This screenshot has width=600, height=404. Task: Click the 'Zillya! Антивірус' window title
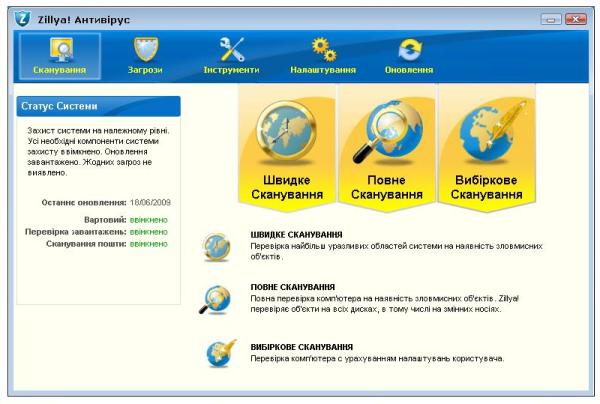[x=83, y=20]
